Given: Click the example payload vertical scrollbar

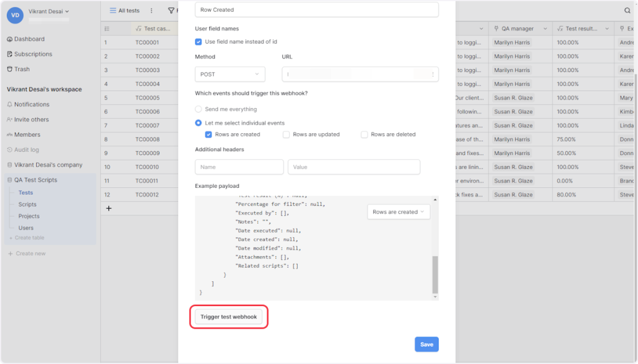Looking at the screenshot, I should [x=435, y=274].
